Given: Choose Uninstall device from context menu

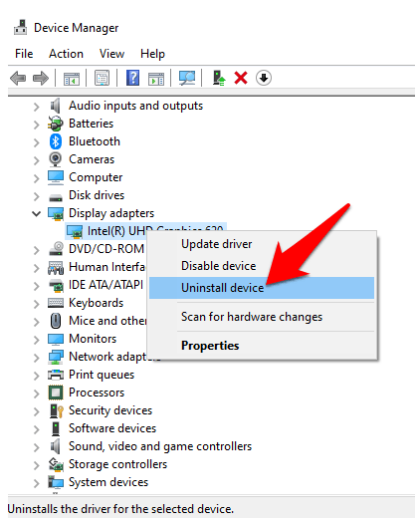Looking at the screenshot, I should click(262, 288).
